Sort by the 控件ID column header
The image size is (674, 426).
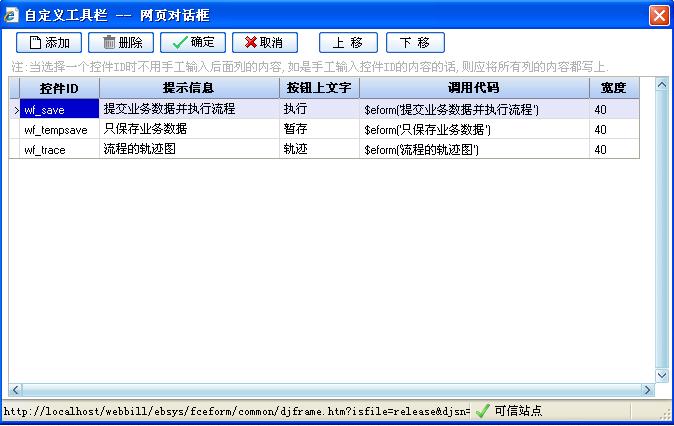(59, 88)
